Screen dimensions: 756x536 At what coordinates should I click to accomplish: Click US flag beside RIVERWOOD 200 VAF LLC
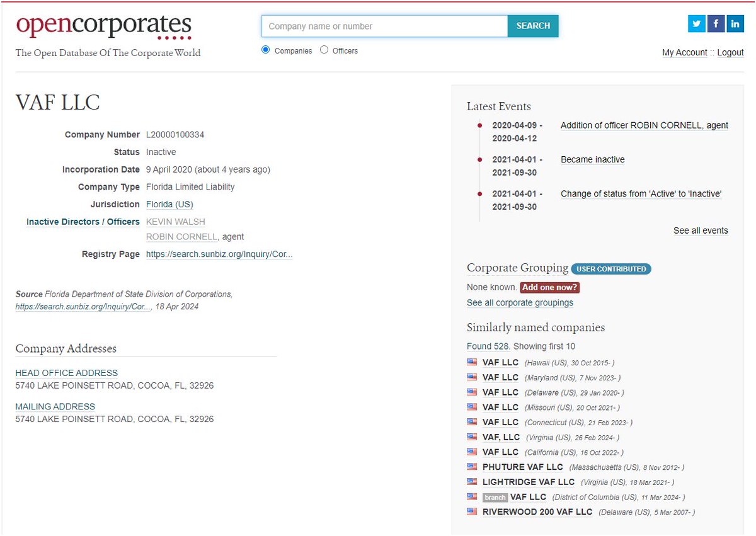pos(472,511)
